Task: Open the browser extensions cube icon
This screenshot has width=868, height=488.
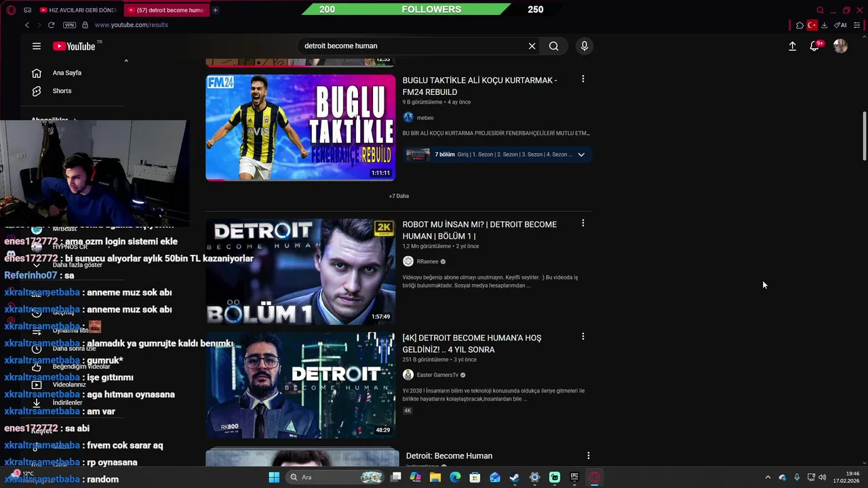Action: click(x=800, y=25)
